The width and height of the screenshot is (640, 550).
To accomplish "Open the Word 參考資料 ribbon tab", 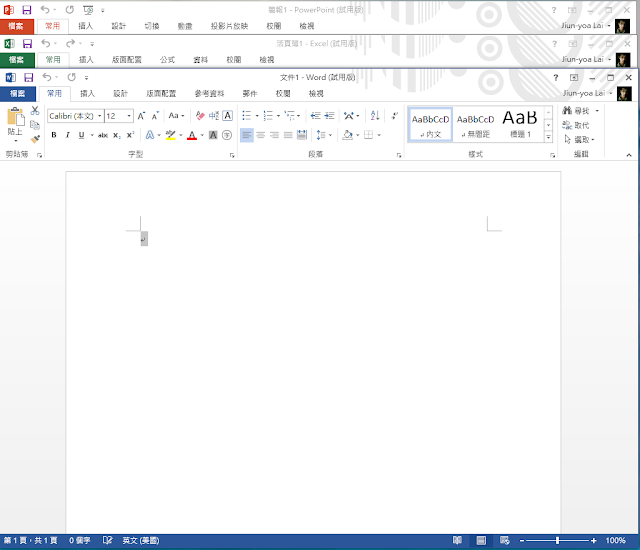I will click(209, 93).
